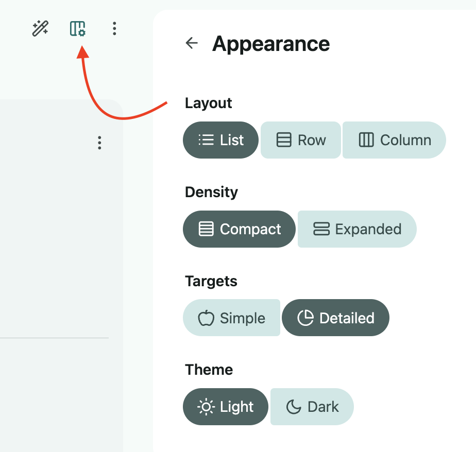Open the lower panel's three-dot menu
Viewport: 476px width, 452px height.
pos(99,143)
